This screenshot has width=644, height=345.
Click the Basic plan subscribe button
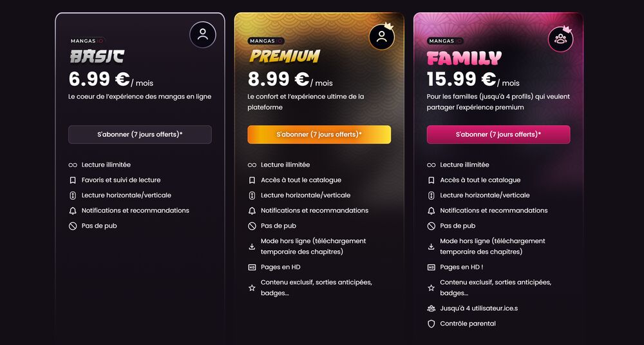(140, 135)
